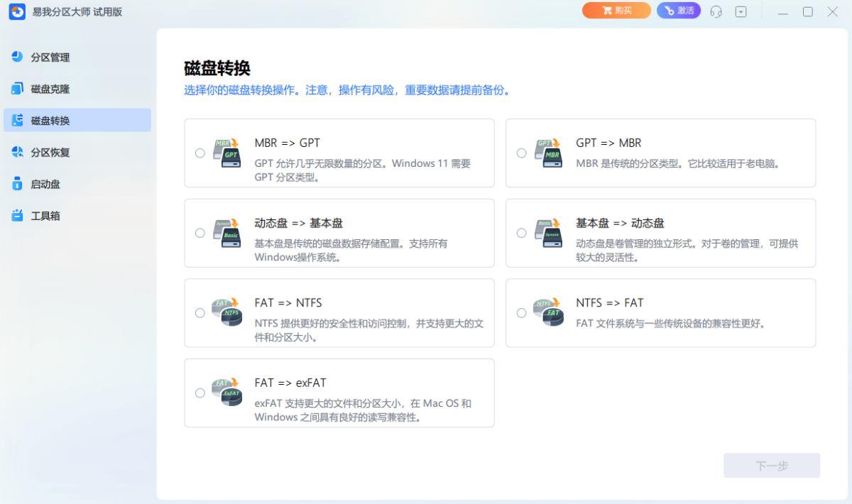Click the 分区恢复 sidebar icon
Screen dimensions: 852x504
[18, 152]
